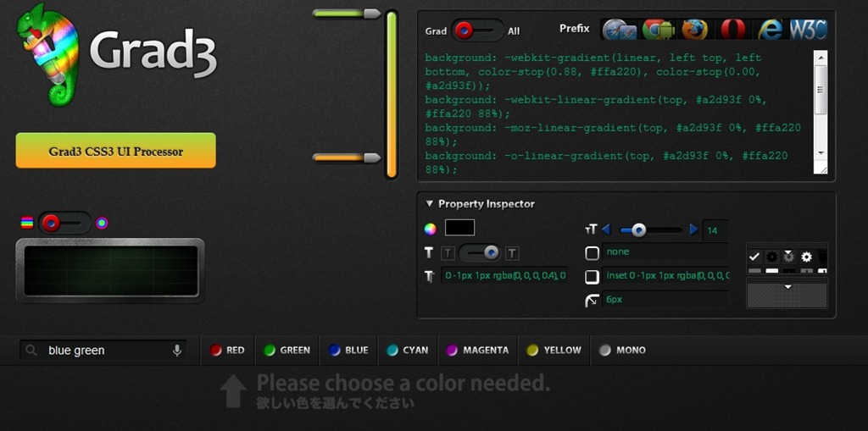The width and height of the screenshot is (868, 431).
Task: Select the Internet Explorer prefix icon
Action: pyautogui.click(x=770, y=30)
